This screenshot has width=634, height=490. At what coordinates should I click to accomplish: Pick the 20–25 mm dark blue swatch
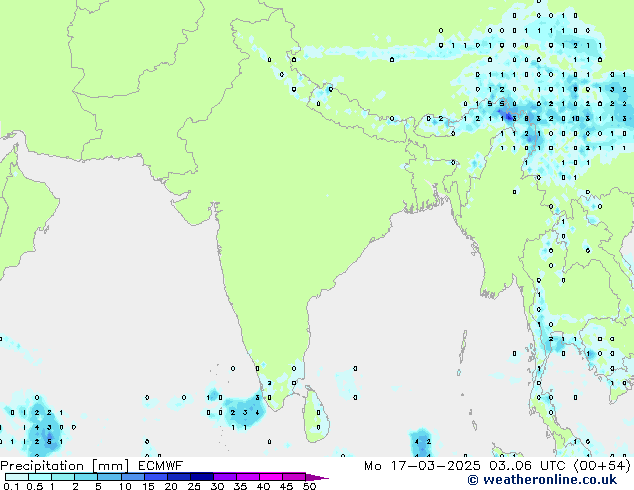point(179,477)
